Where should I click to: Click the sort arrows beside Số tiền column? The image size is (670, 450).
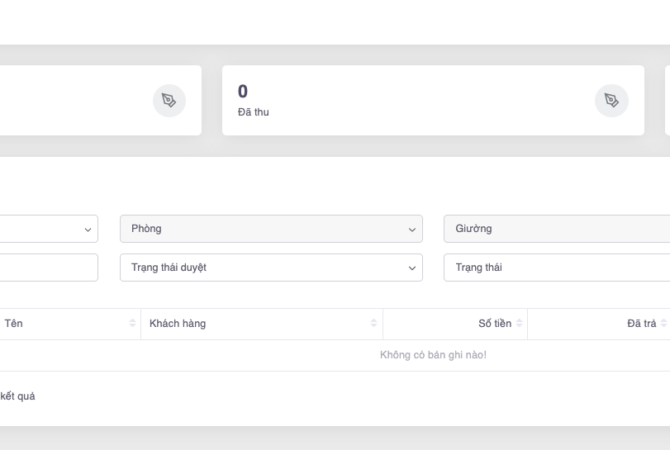(519, 323)
